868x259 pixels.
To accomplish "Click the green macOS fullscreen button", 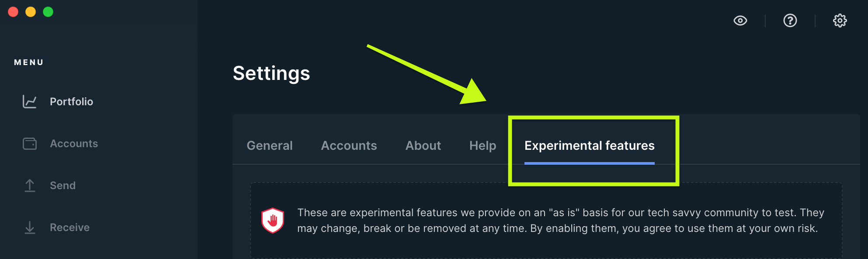I will click(x=48, y=12).
